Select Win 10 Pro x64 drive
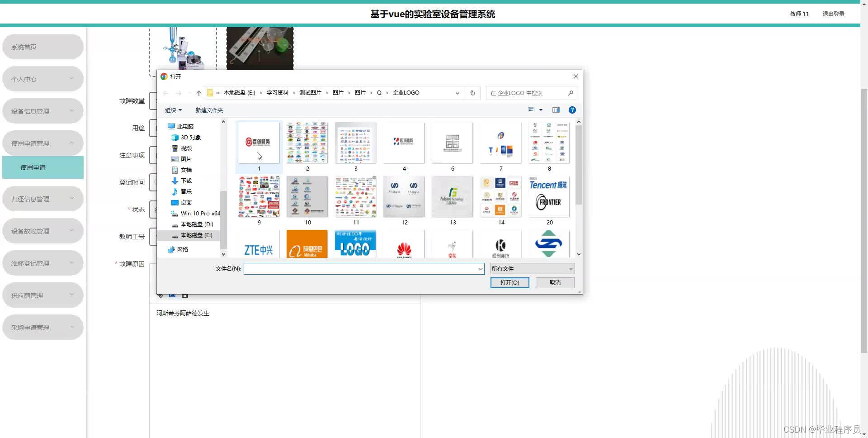868x438 pixels. [195, 213]
